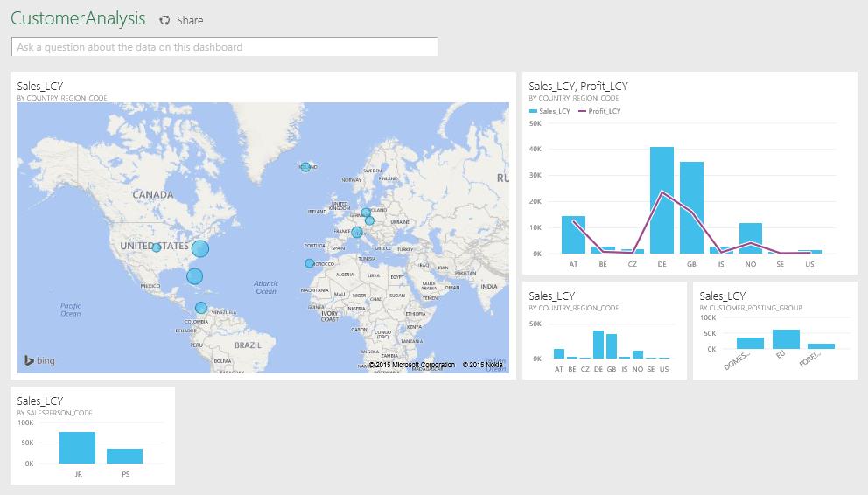Select the Florida region map bubble
Screen dimensions: 868x495
coord(194,276)
